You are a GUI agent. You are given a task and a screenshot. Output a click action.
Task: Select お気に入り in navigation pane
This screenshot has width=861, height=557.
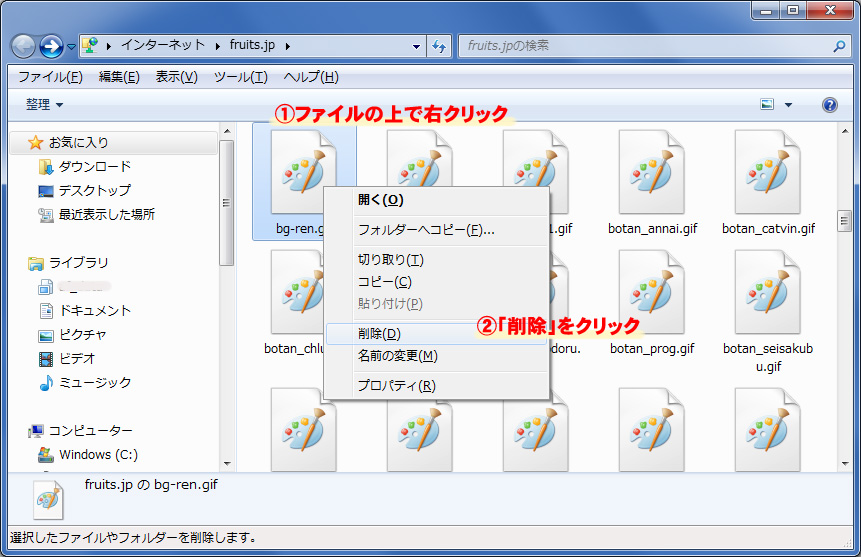pyautogui.click(x=113, y=142)
